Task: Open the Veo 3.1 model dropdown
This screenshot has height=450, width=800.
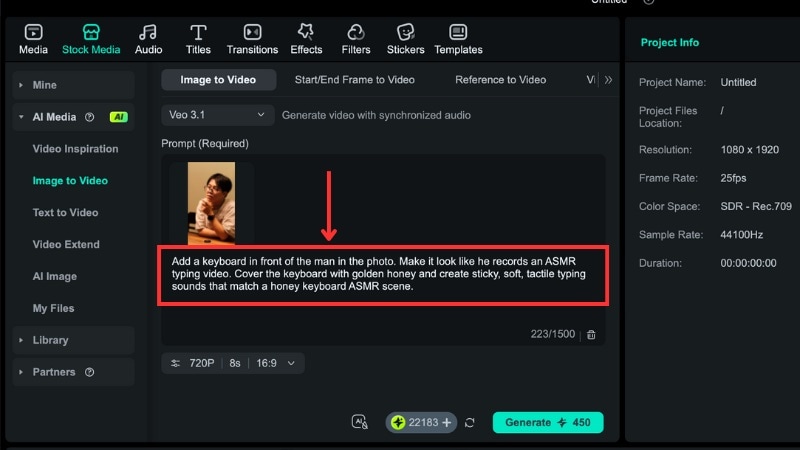Action: (217, 115)
